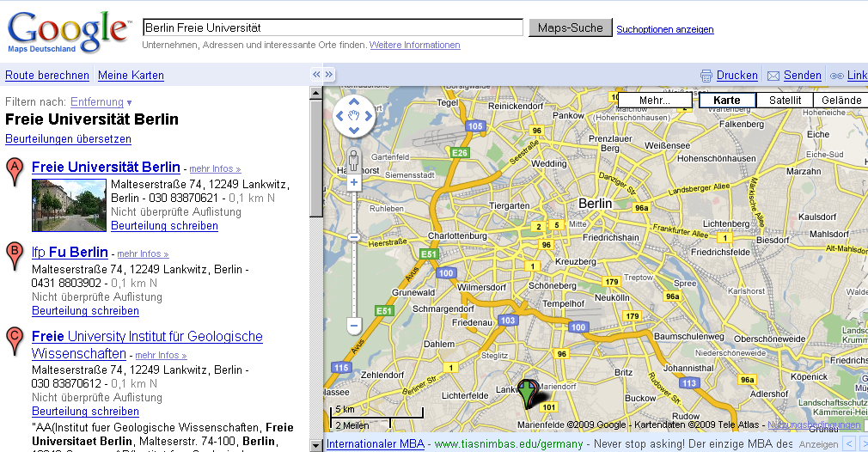
Task: Click the Senden link
Action: (802, 76)
